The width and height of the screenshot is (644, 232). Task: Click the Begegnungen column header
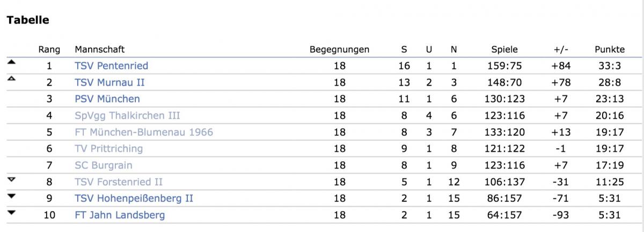tap(339, 49)
